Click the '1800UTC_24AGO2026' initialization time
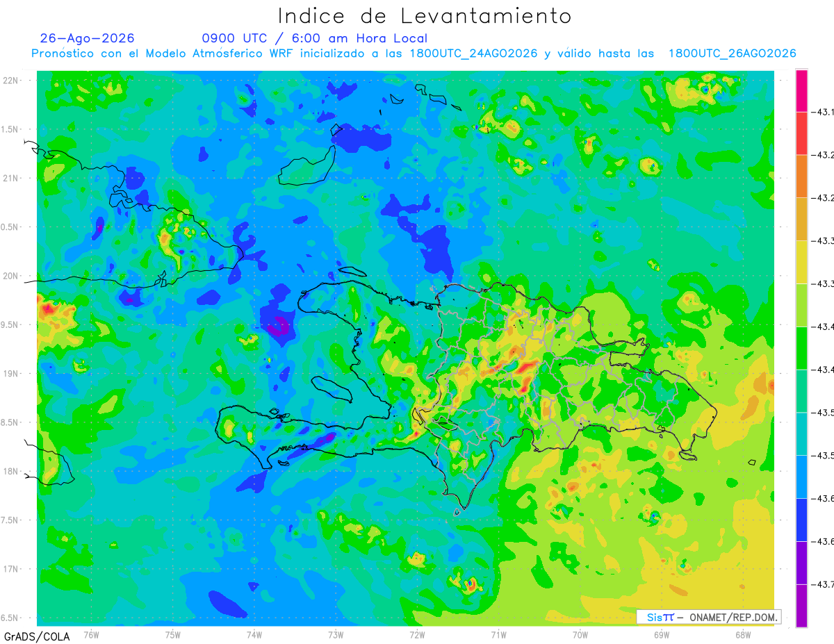834x644 pixels. [x=474, y=53]
